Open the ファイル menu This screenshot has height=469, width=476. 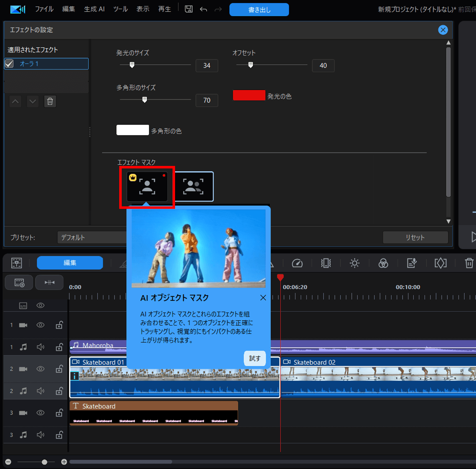coord(44,9)
